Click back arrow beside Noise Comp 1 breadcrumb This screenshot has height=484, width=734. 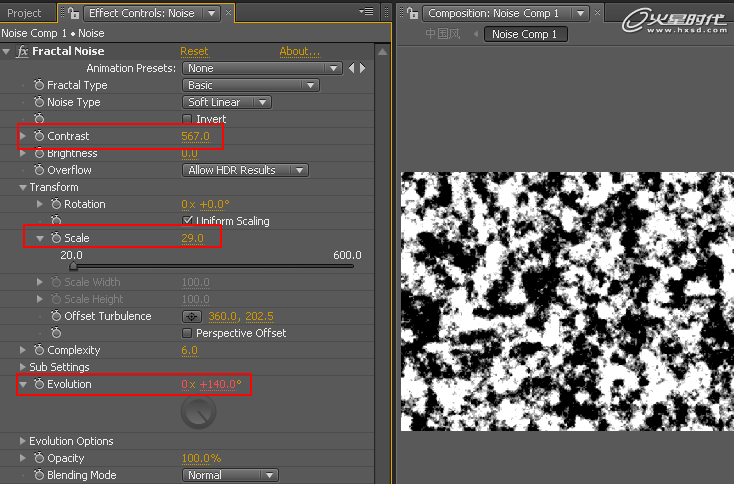coord(476,34)
